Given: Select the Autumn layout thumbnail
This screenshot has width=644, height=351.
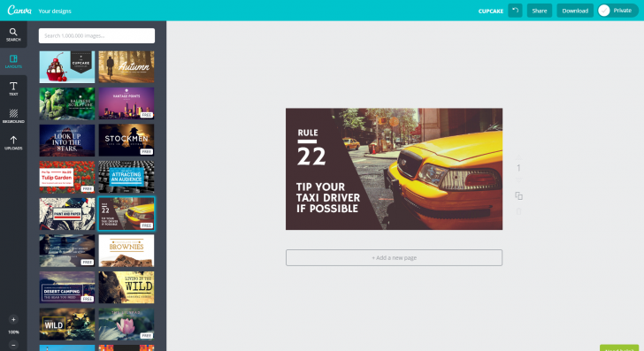Looking at the screenshot, I should [126, 67].
